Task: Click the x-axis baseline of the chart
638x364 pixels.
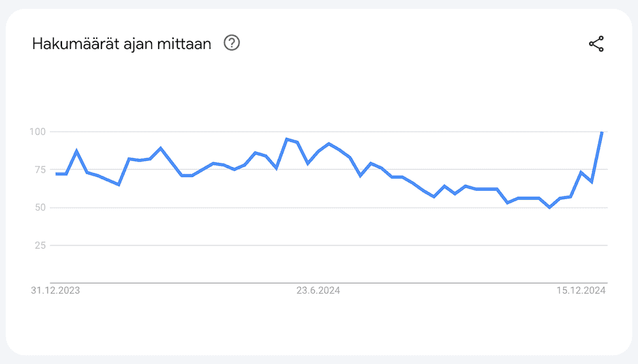Action: 327,282
